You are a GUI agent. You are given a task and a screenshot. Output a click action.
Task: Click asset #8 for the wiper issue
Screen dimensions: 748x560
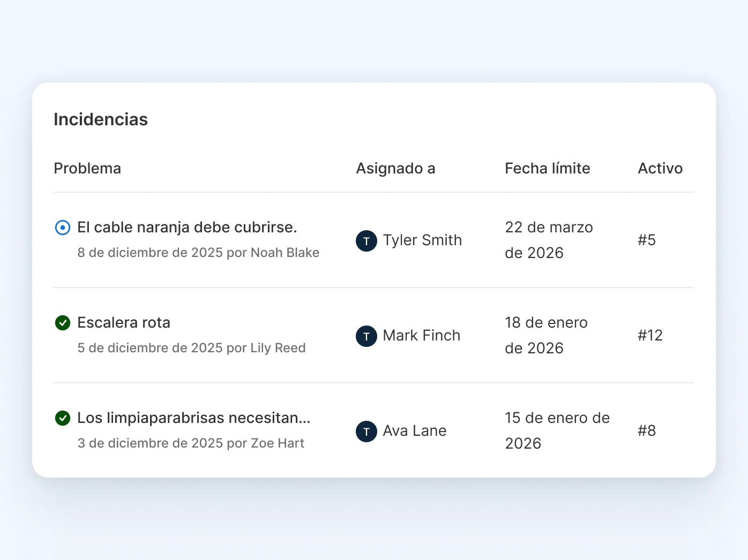[647, 430]
